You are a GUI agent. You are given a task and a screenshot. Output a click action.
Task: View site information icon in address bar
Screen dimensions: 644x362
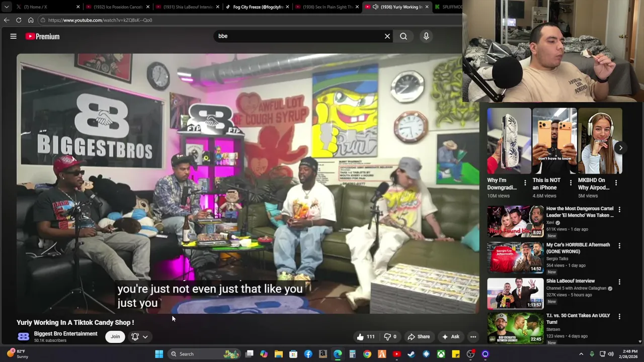click(x=43, y=20)
